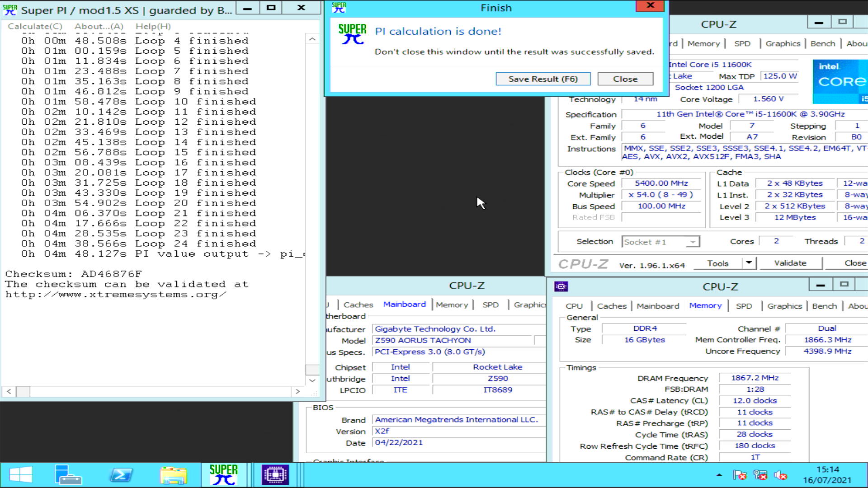Click the Intel Core badge in CPU-Z
The height and width of the screenshot is (488, 868).
[x=840, y=81]
